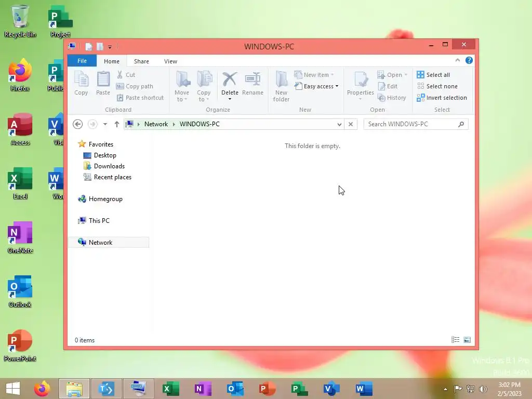Stop loading with the address bar X button
This screenshot has width=532, height=399.
tap(351, 124)
